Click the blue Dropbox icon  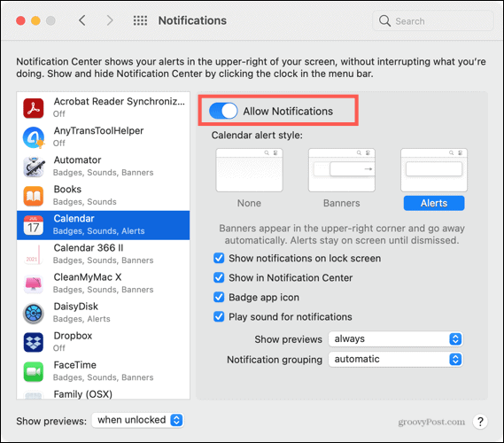(33, 342)
